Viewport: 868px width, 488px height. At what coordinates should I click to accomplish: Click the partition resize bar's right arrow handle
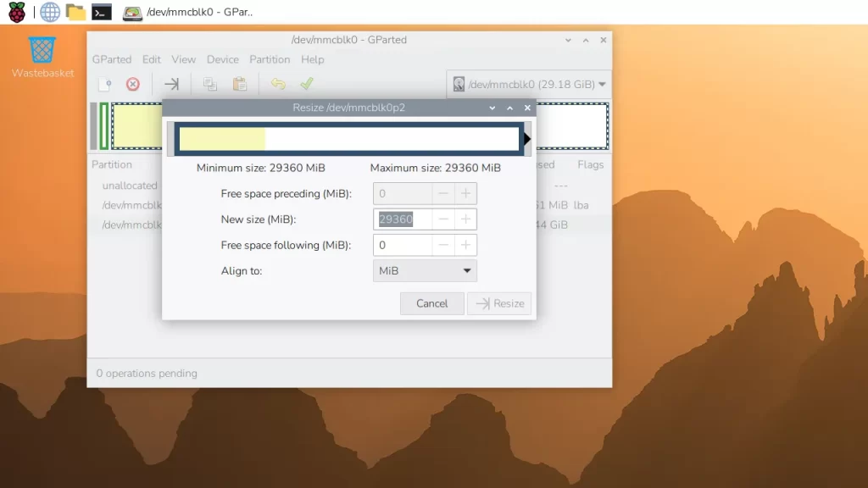[x=526, y=139]
